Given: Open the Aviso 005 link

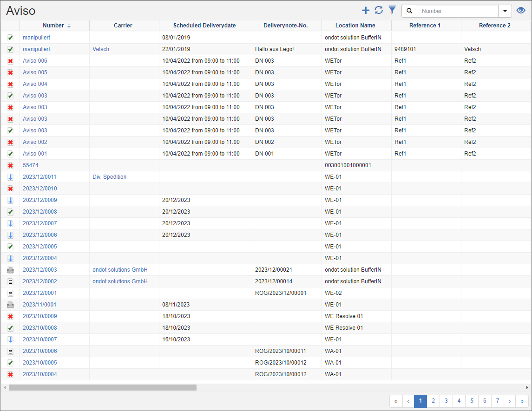Looking at the screenshot, I should point(35,72).
